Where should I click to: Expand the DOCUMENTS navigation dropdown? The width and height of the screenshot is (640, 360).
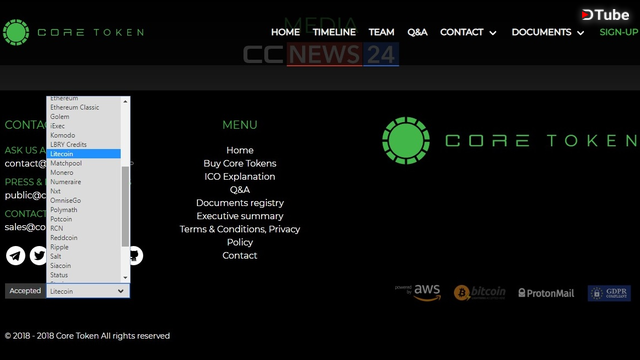pyautogui.click(x=548, y=32)
